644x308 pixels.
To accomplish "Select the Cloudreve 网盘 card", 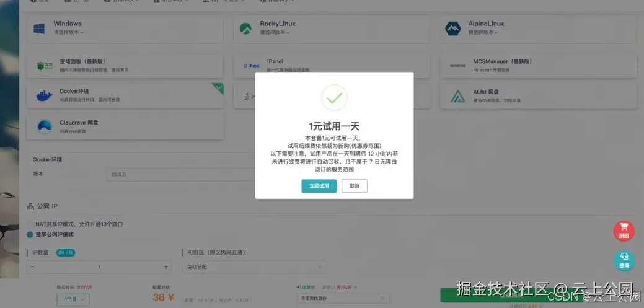I will click(x=125, y=127).
